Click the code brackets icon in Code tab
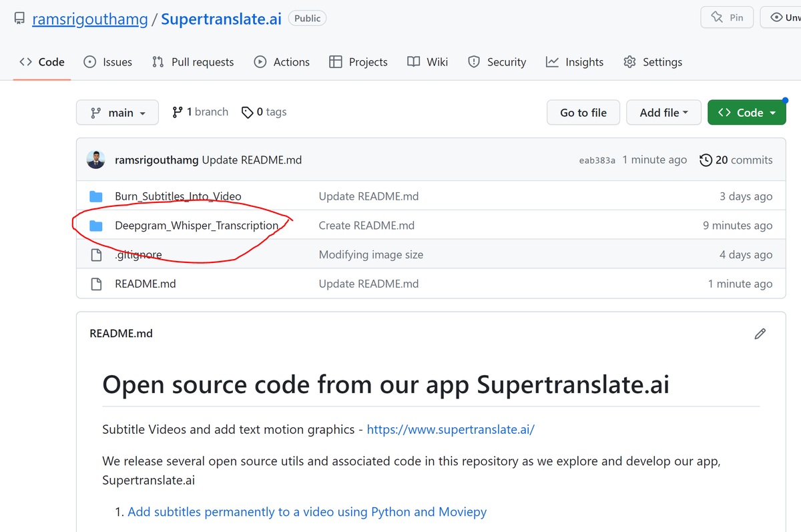The width and height of the screenshot is (801, 532). click(x=26, y=62)
